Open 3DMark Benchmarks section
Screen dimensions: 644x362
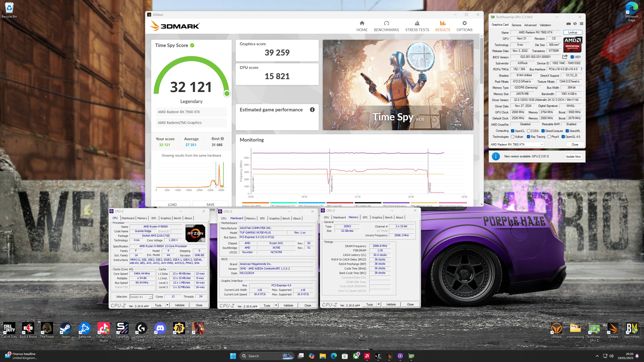pos(386,26)
